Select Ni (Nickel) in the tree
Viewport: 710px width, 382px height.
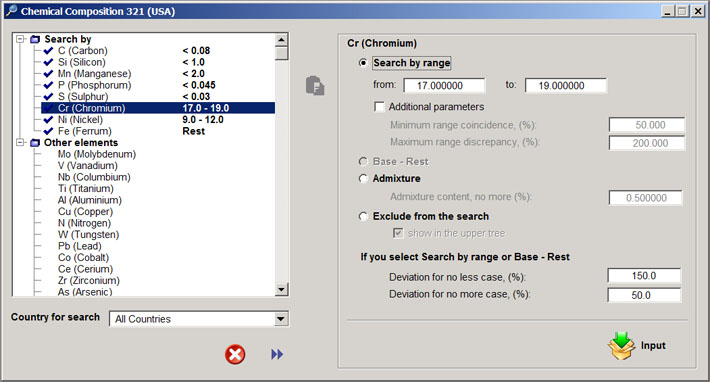(80, 120)
